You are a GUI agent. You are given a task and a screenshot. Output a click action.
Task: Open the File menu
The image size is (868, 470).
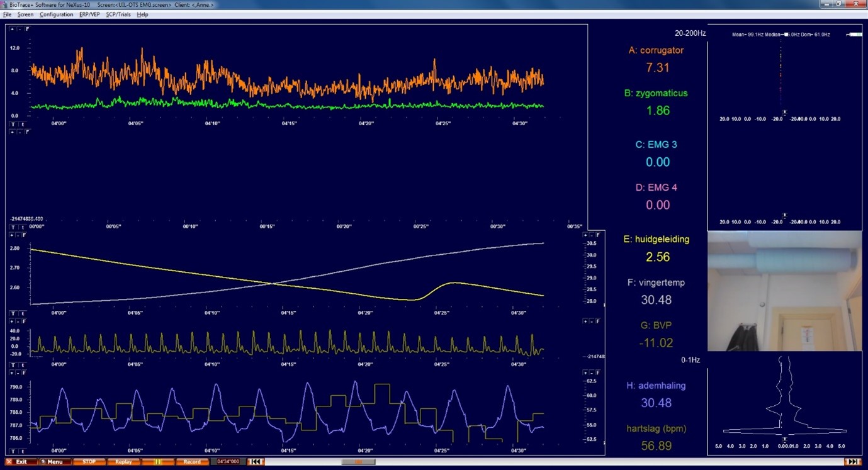pyautogui.click(x=8, y=14)
